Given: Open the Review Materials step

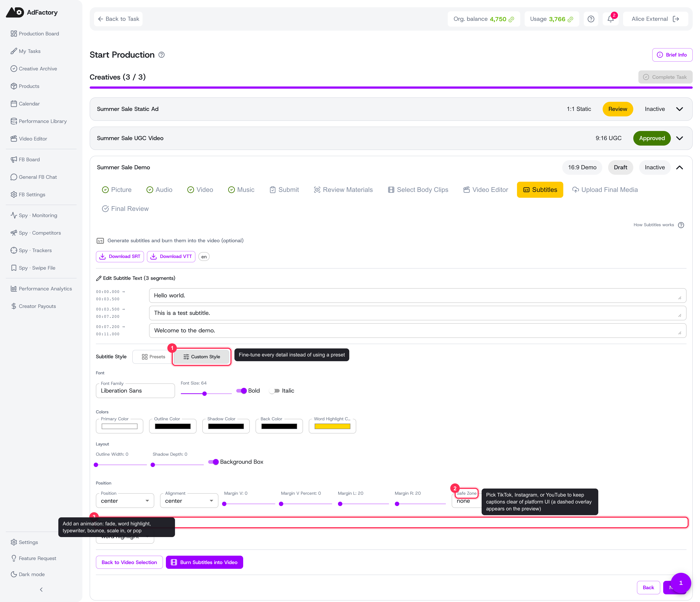Looking at the screenshot, I should click(x=343, y=190).
